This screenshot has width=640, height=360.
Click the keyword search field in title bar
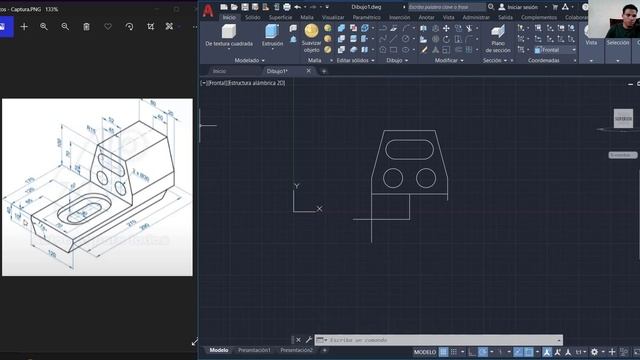click(x=447, y=7)
